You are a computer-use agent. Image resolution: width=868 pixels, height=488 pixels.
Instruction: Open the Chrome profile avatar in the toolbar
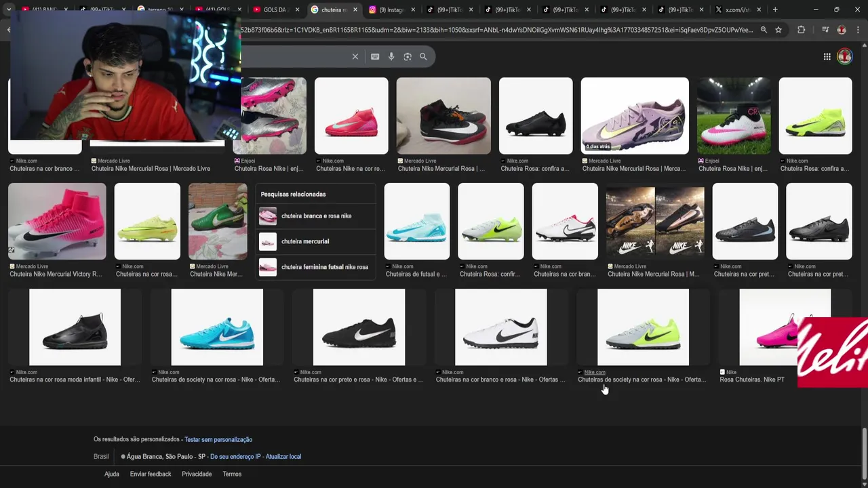click(842, 30)
